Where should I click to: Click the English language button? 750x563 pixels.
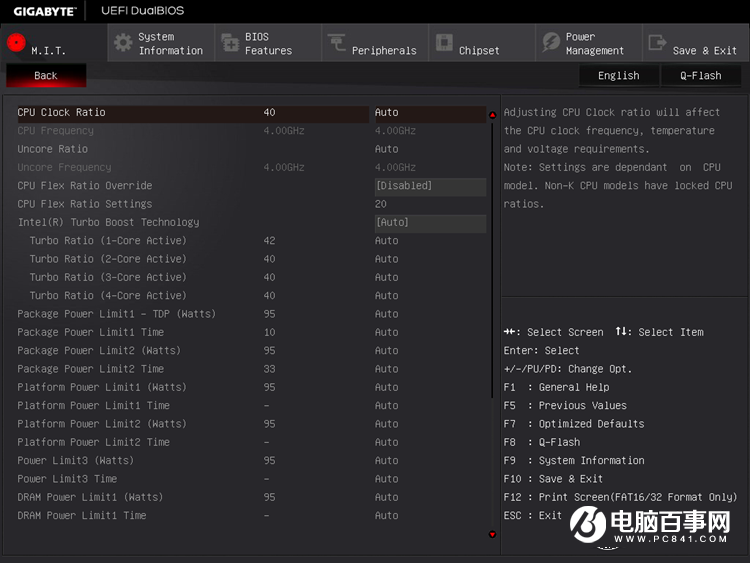point(619,75)
